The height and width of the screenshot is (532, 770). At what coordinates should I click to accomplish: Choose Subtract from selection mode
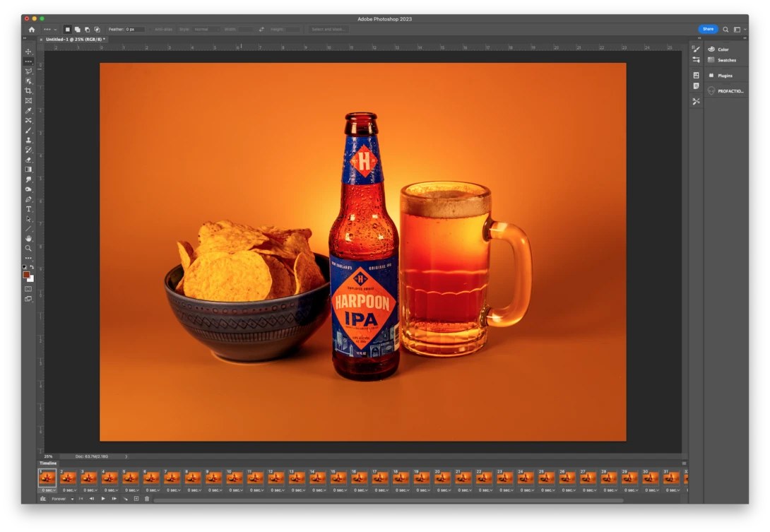click(x=88, y=30)
